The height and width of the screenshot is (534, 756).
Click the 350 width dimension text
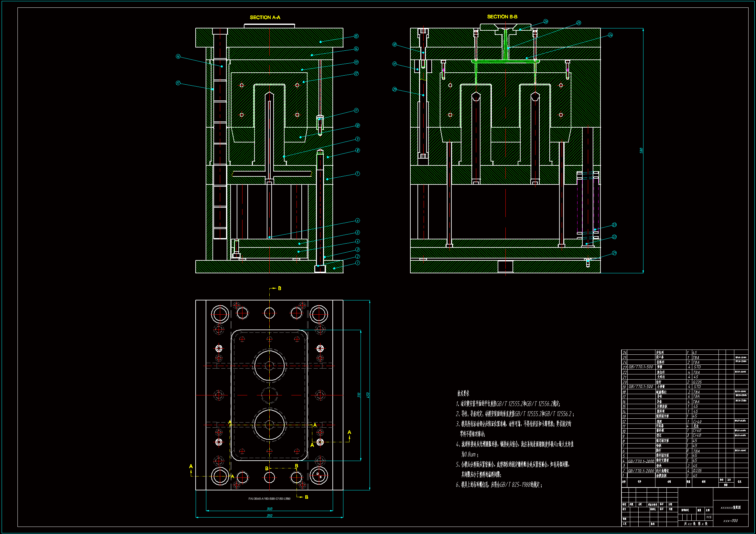(x=269, y=515)
